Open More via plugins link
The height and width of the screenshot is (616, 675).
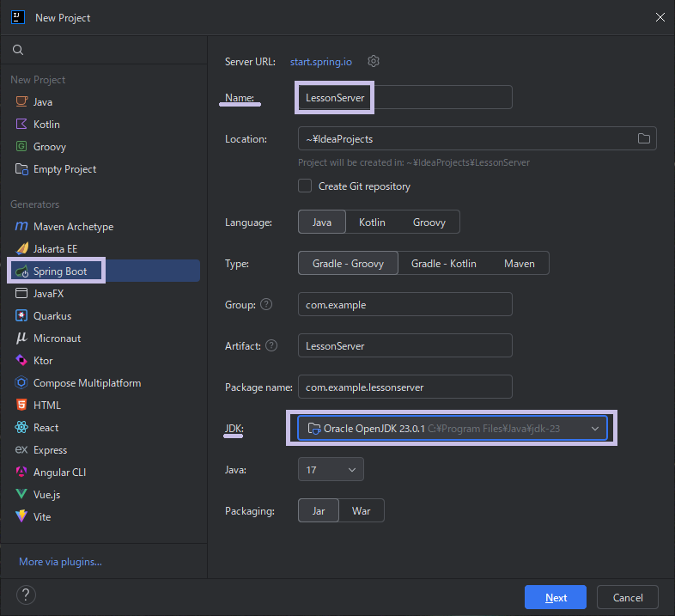pos(60,562)
